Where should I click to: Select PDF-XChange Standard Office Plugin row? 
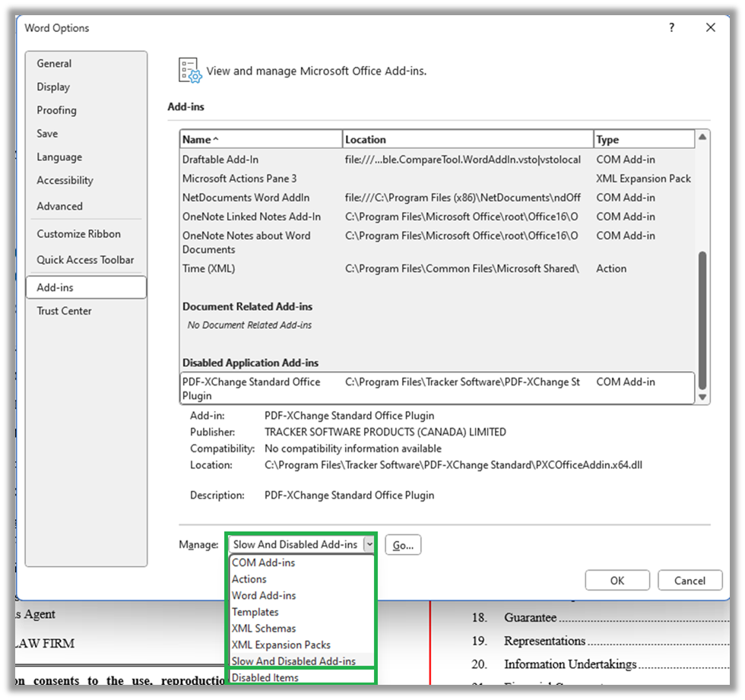click(437, 388)
